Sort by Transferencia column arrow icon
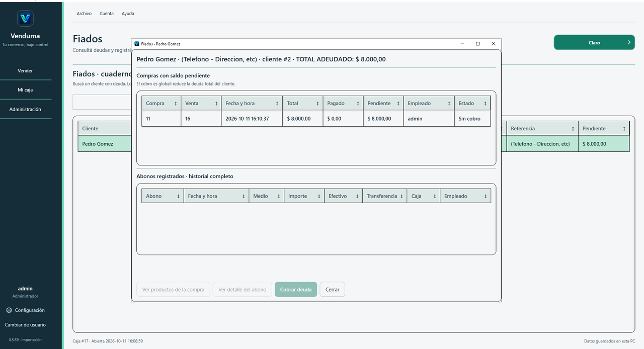 click(401, 196)
